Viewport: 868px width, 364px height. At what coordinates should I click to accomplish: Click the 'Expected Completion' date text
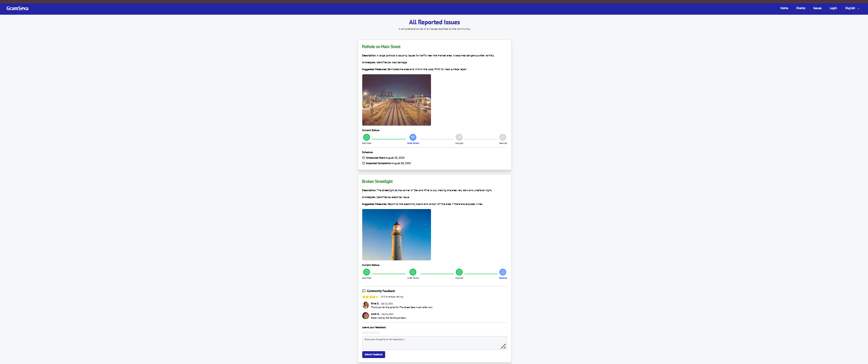[x=388, y=163]
